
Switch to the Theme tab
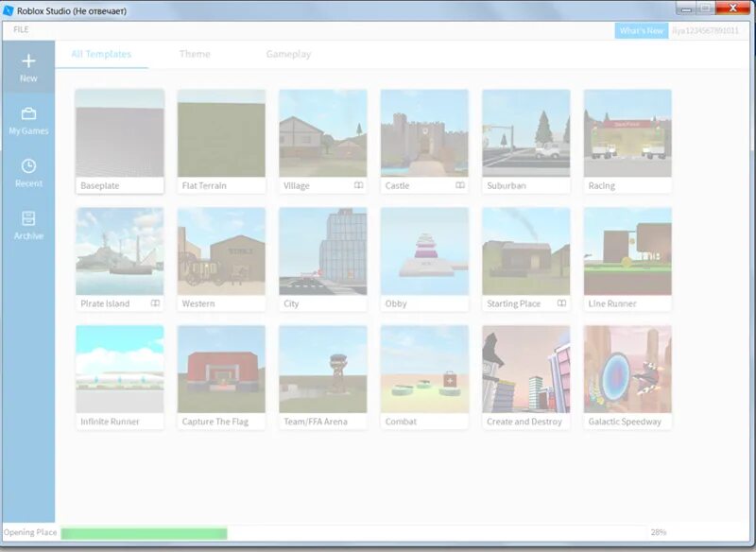point(195,54)
